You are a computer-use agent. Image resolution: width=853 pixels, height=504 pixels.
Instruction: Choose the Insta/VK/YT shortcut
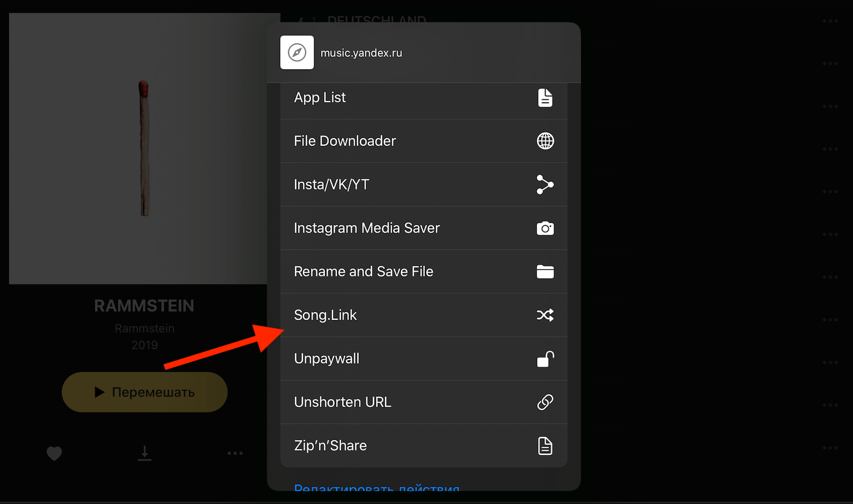423,185
